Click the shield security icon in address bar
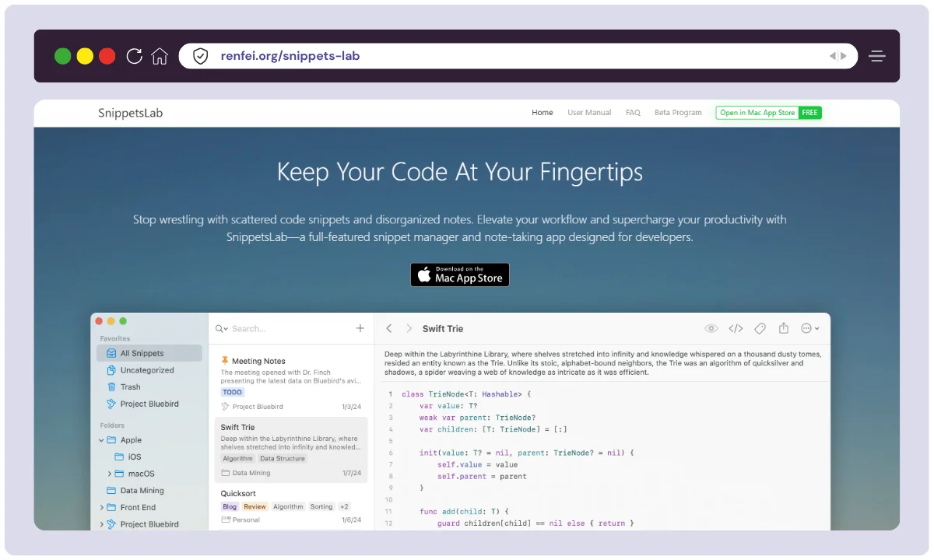This screenshot has width=934, height=560. tap(200, 56)
